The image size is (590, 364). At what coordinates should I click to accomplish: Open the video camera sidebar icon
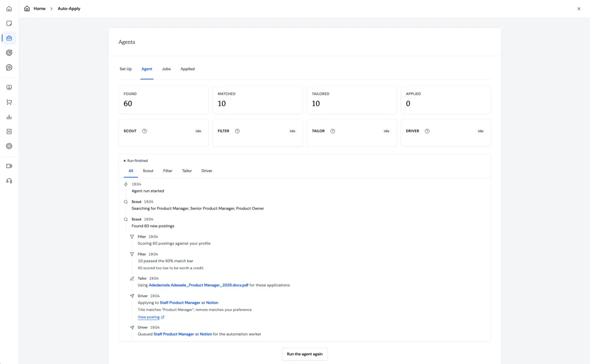pos(9,166)
